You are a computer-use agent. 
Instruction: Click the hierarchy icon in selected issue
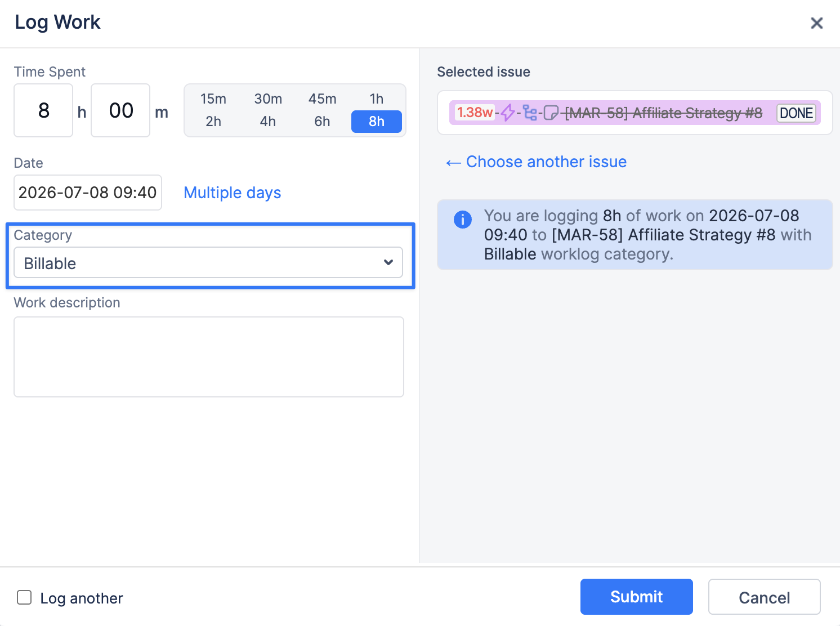click(x=530, y=113)
